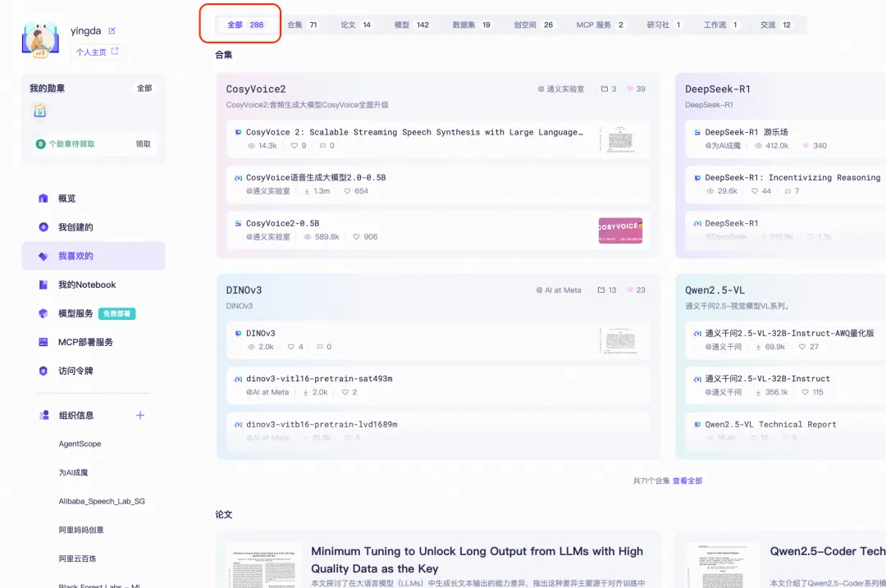This screenshot has height=588, width=886.
Task: Open the 个人主页 profile link
Action: click(97, 52)
